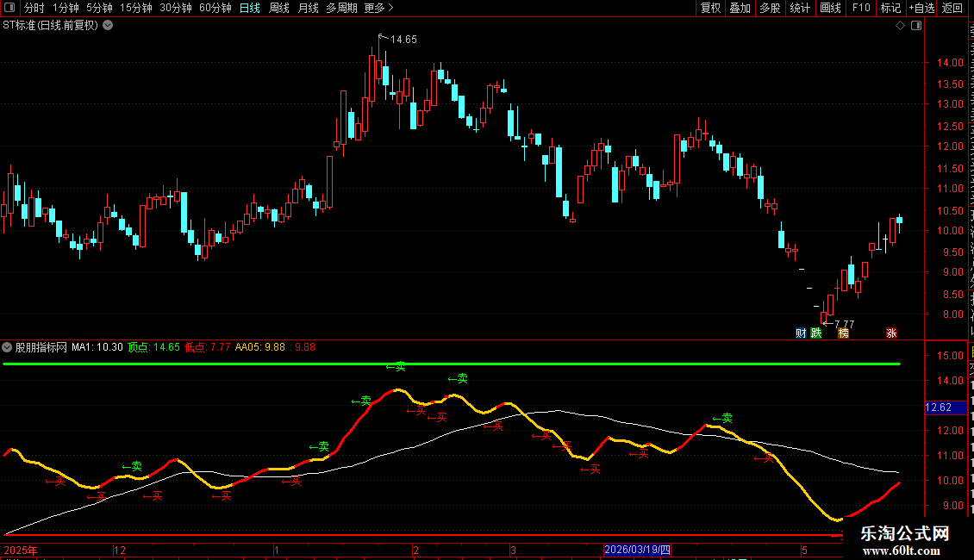974x560 pixels.
Task: Click the 标记 mark button
Action: pos(890,8)
